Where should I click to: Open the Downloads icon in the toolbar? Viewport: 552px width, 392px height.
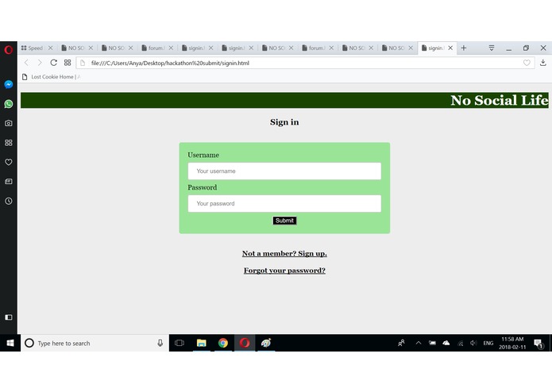[542, 63]
